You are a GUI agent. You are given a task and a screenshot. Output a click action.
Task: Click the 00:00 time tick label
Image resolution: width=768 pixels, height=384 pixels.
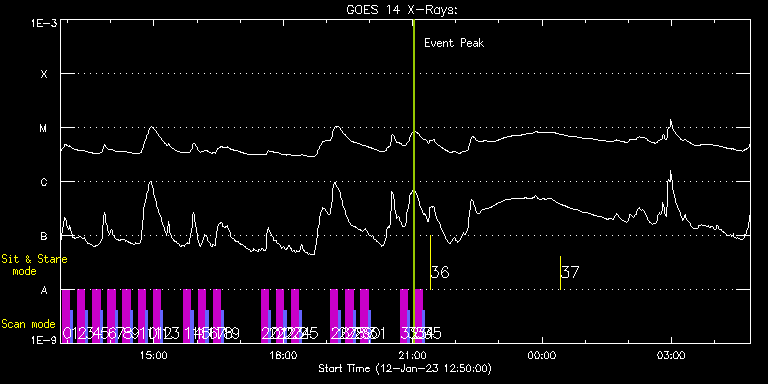pos(542,355)
